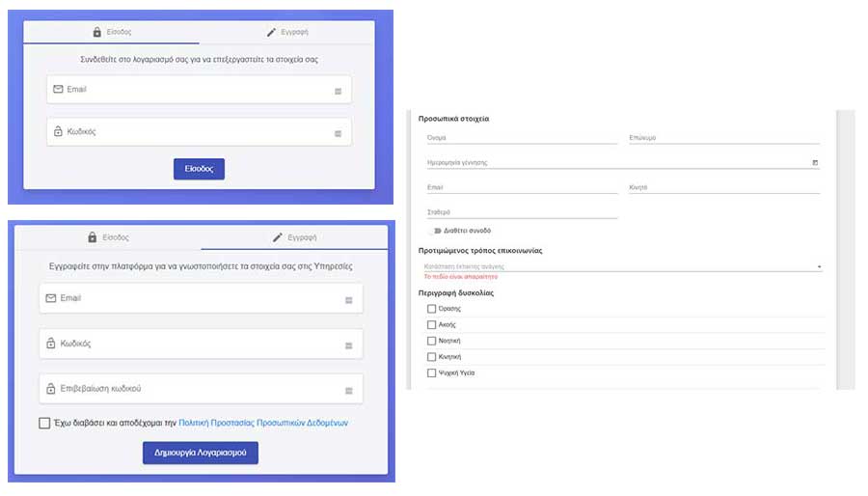
Task: Click the Δημιουργία Λογαριασμού button
Action: click(x=201, y=454)
